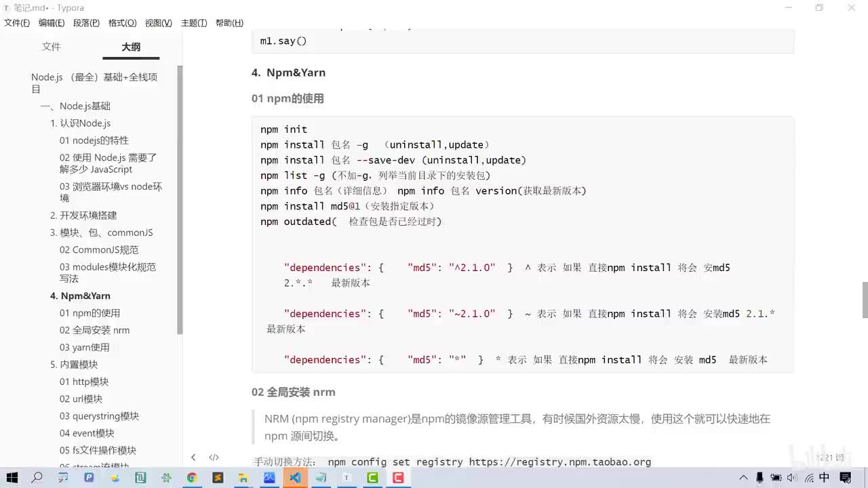Open the 段落(P) menu
The width and height of the screenshot is (868, 488).
click(x=86, y=23)
